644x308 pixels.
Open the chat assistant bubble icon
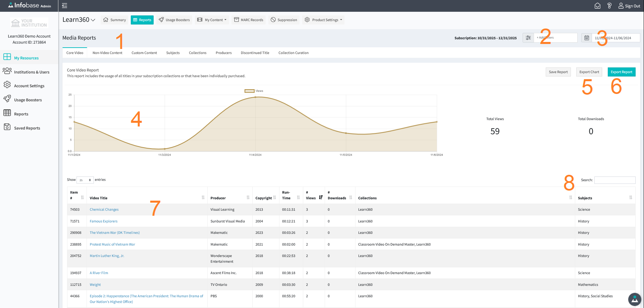pos(634,300)
